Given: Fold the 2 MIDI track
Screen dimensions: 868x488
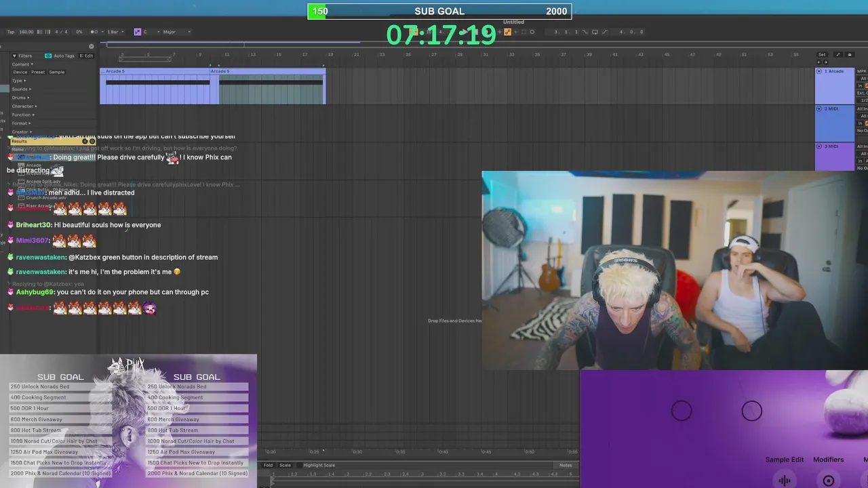Looking at the screenshot, I should [x=818, y=109].
